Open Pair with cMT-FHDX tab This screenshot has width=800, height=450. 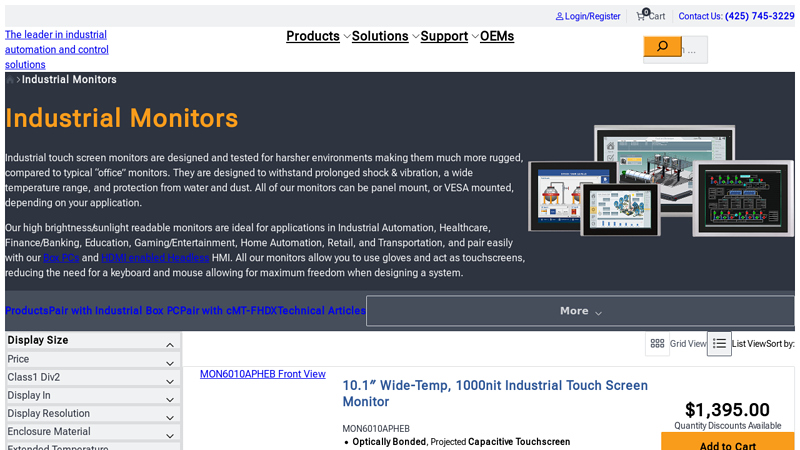point(229,311)
